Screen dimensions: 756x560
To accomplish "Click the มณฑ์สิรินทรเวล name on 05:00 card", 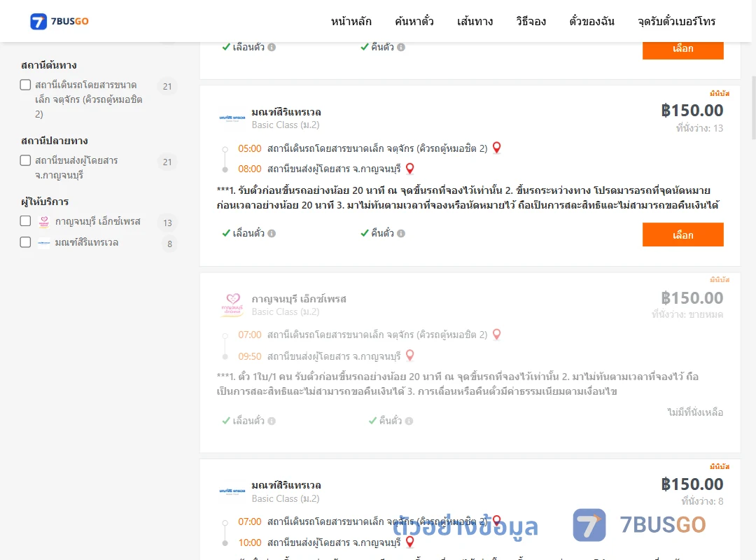I will tap(286, 112).
